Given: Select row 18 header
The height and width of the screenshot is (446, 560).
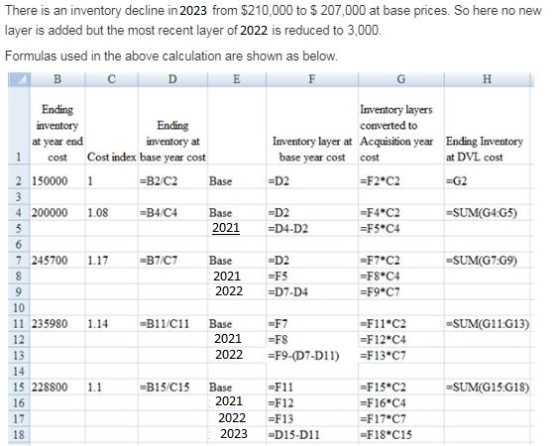Looking at the screenshot, I should tap(19, 435).
